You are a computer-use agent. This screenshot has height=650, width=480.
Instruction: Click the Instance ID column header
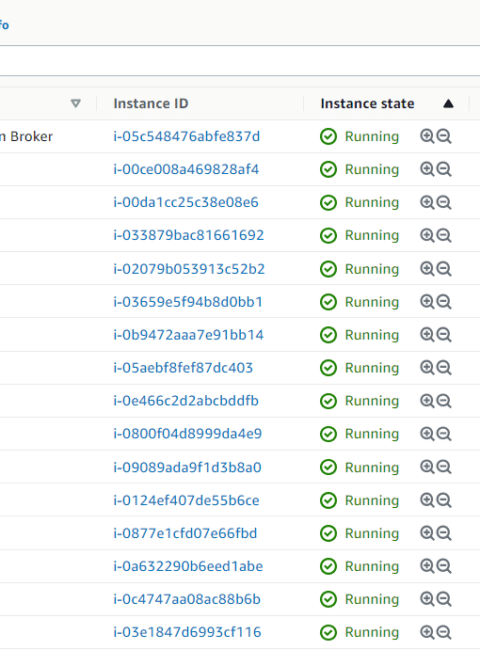151,103
